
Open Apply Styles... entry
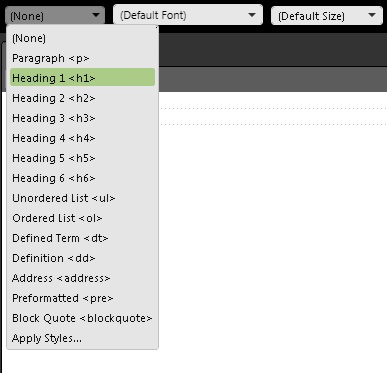82,338
